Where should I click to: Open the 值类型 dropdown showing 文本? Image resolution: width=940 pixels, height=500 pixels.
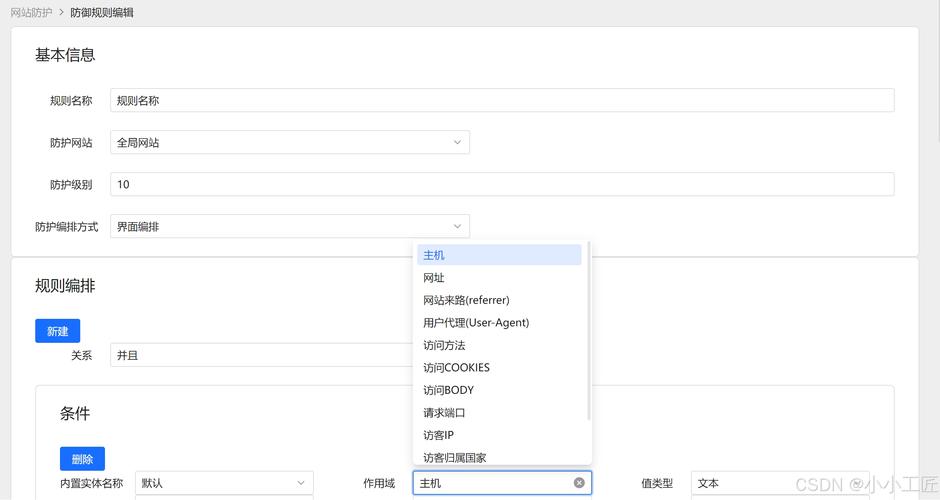tap(780, 483)
